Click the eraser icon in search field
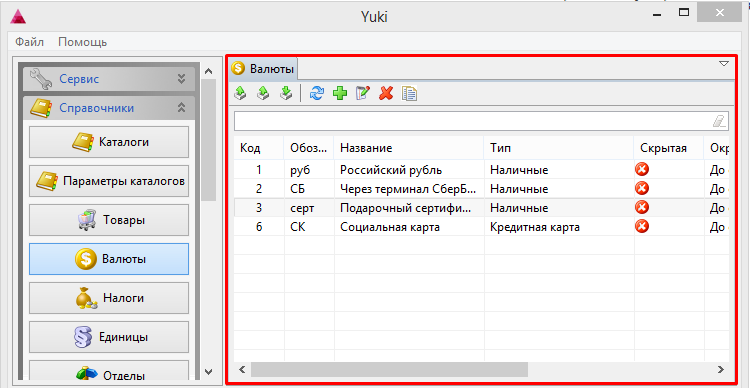 tap(719, 121)
